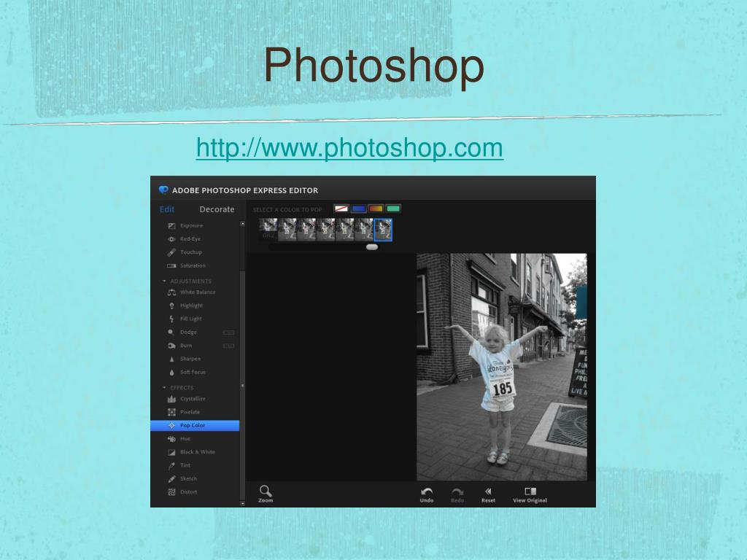Viewport: 747px width, 560px height.
Task: Choose the Soft Focus adjustment
Action: pos(187,373)
